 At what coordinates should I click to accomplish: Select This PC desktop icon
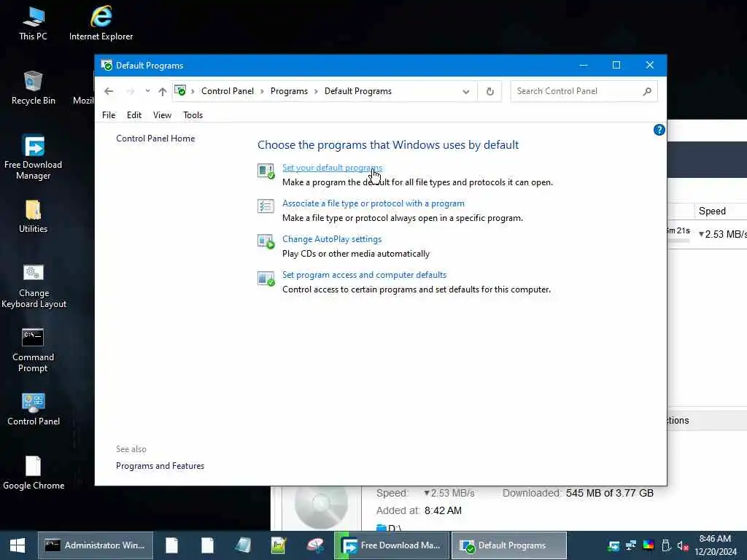33,24
